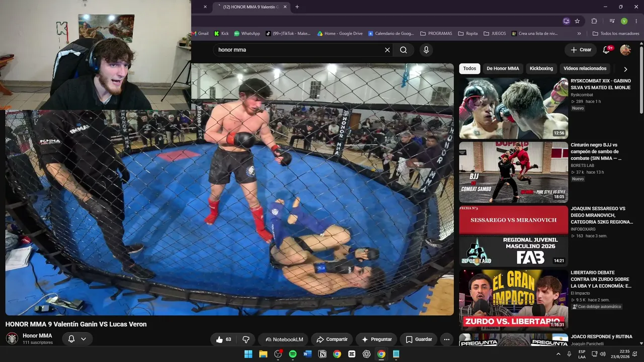This screenshot has height=362, width=644.
Task: Open Todos los marcadores folder
Action: click(616, 34)
